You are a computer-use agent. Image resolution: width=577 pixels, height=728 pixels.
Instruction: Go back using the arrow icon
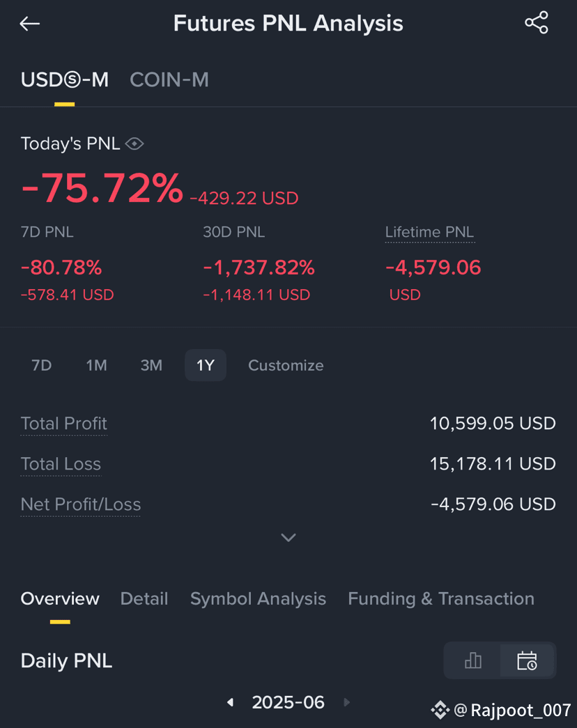[30, 24]
